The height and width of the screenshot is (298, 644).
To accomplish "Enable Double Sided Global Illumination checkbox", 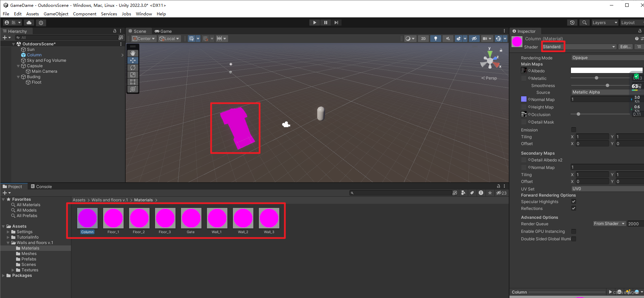I will (x=574, y=239).
